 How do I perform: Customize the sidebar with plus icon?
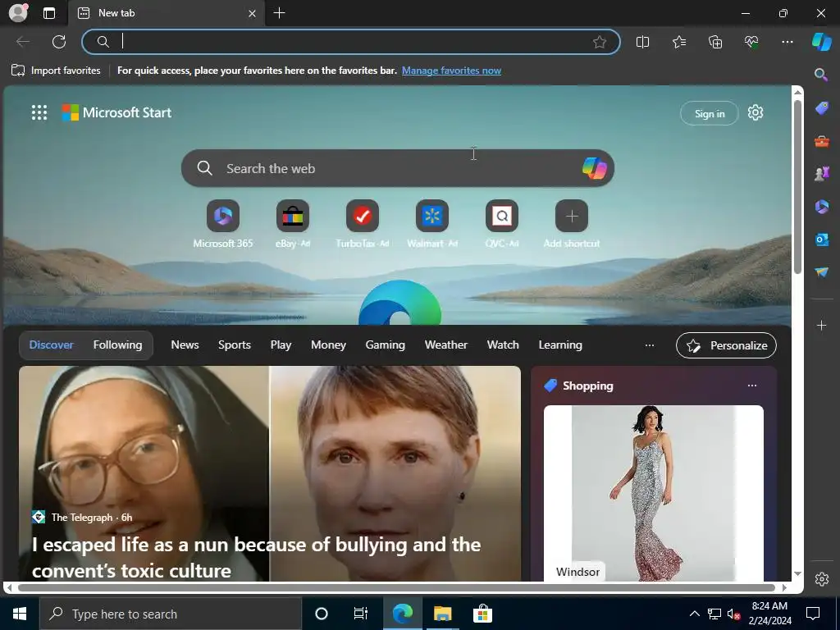[821, 325]
